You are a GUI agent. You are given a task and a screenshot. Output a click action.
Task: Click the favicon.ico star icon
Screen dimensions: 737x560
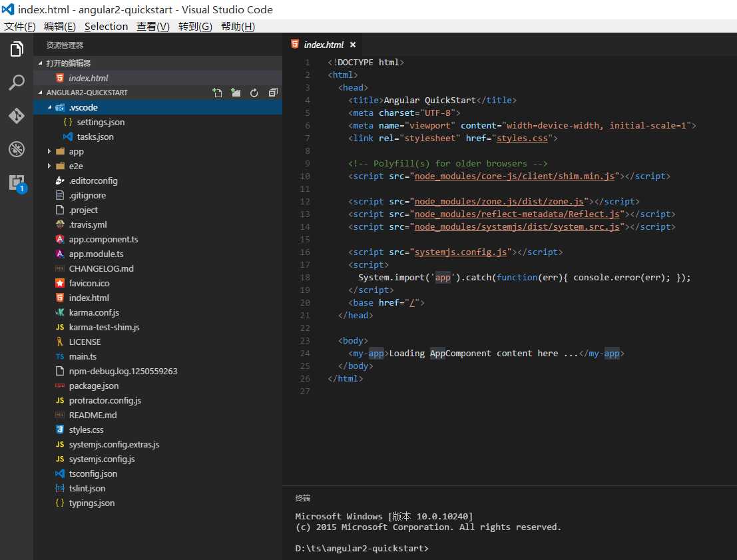click(x=60, y=283)
